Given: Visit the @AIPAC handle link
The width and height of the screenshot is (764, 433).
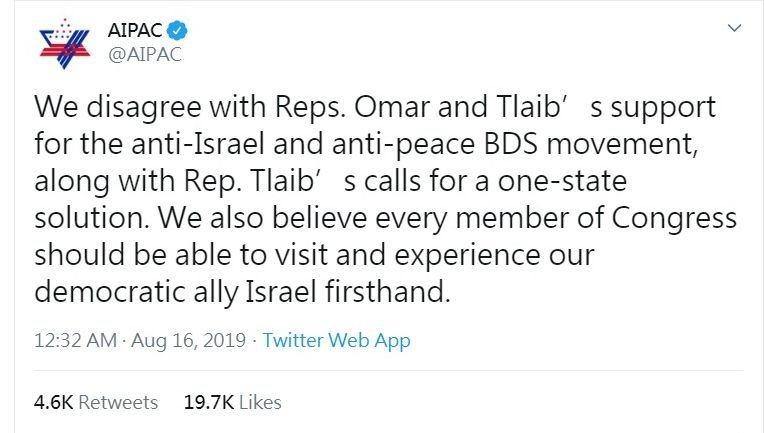Looking at the screenshot, I should [x=145, y=54].
